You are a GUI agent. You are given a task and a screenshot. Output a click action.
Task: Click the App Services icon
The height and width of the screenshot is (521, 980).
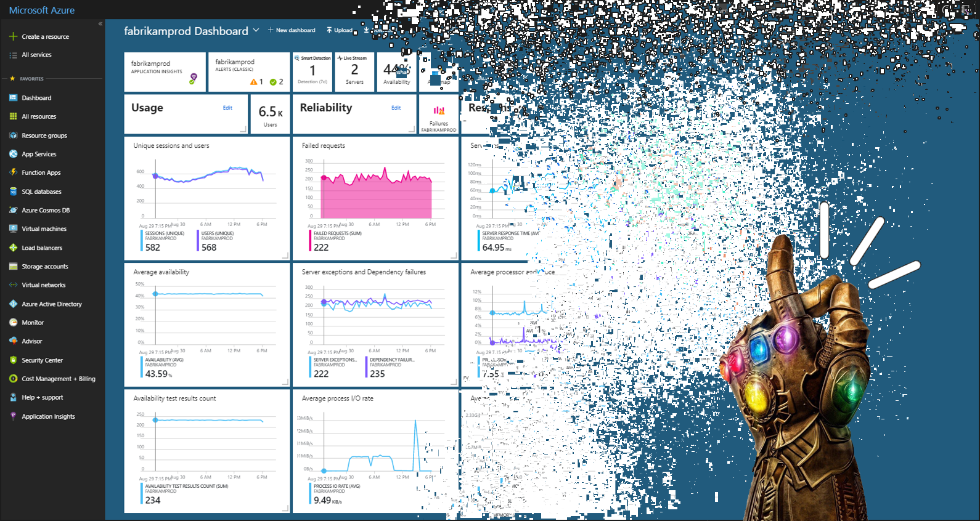point(13,154)
